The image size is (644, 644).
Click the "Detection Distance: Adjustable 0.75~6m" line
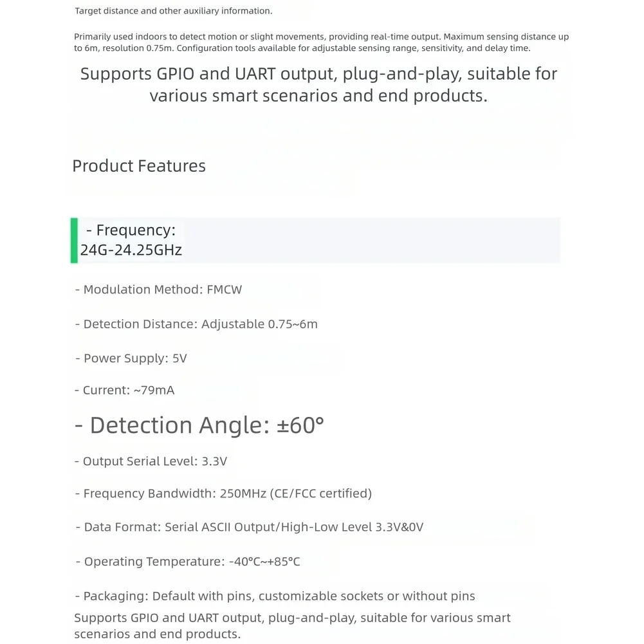click(x=196, y=324)
